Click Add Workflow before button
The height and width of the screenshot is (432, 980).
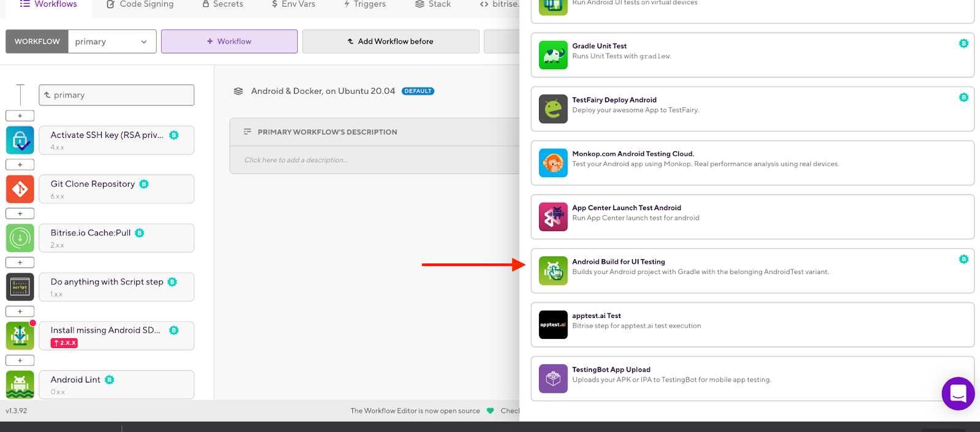[x=391, y=42]
